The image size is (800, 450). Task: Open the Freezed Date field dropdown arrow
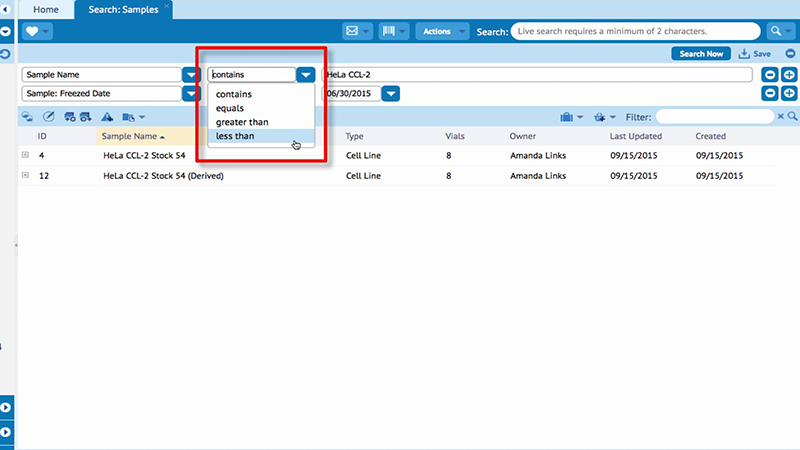click(x=191, y=94)
